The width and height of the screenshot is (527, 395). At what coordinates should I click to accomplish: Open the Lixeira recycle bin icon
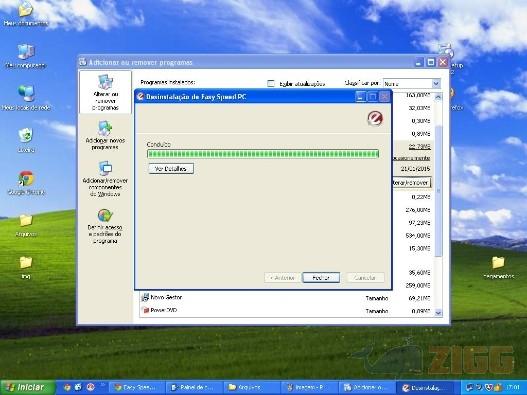(x=26, y=141)
